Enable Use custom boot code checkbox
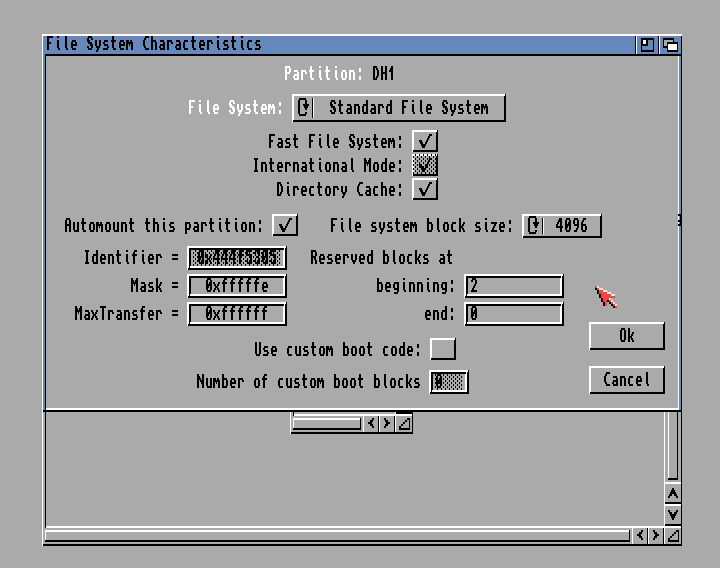Image resolution: width=720 pixels, height=568 pixels. [x=442, y=349]
